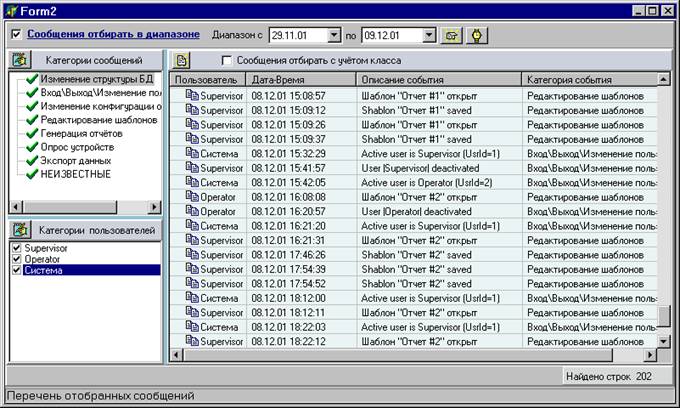The image size is (680, 408).
Task: Click row icon for 16:20:57 Operator entry
Action: pyautogui.click(x=192, y=211)
